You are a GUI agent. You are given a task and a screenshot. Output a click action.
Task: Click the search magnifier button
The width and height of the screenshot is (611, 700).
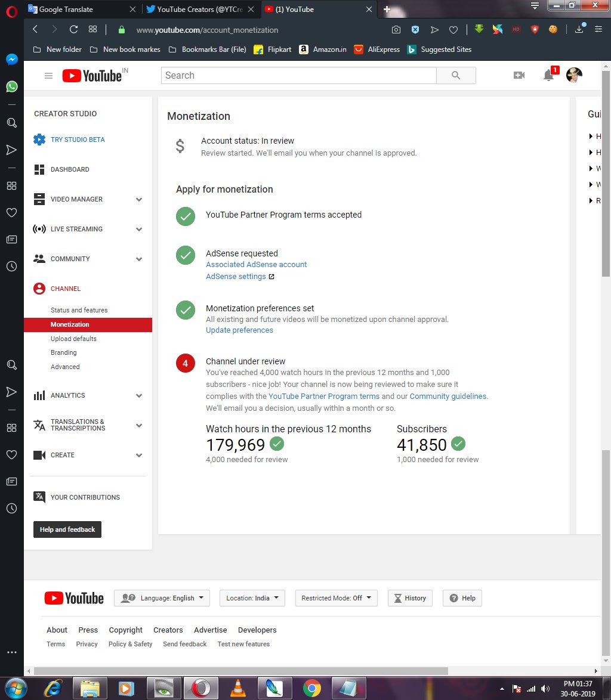coord(456,76)
